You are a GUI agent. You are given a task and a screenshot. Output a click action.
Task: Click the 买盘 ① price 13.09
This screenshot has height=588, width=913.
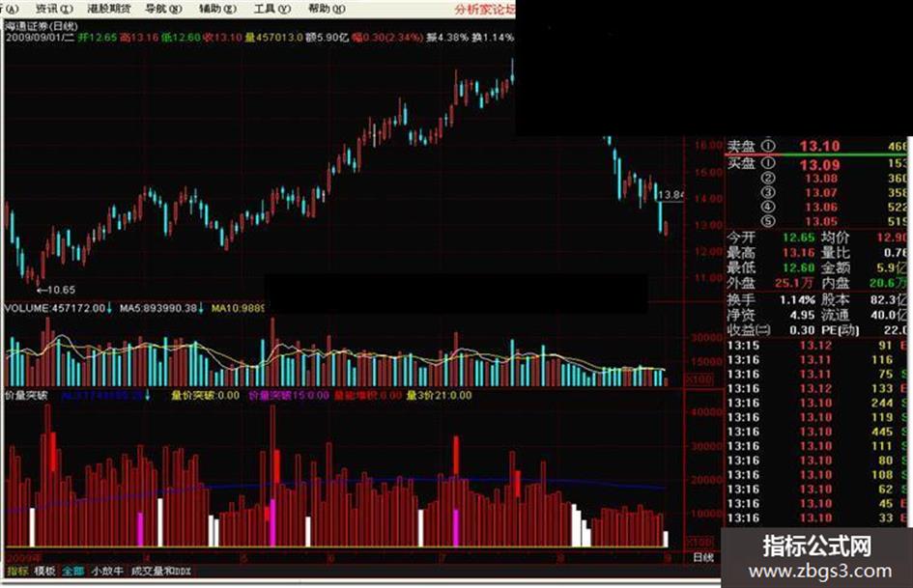click(819, 165)
